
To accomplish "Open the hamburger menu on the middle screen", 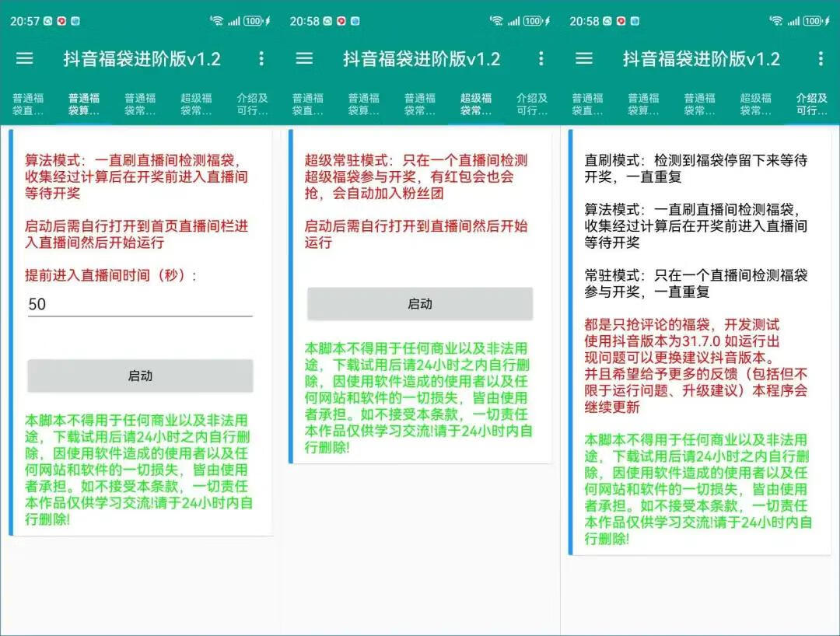I will [304, 58].
